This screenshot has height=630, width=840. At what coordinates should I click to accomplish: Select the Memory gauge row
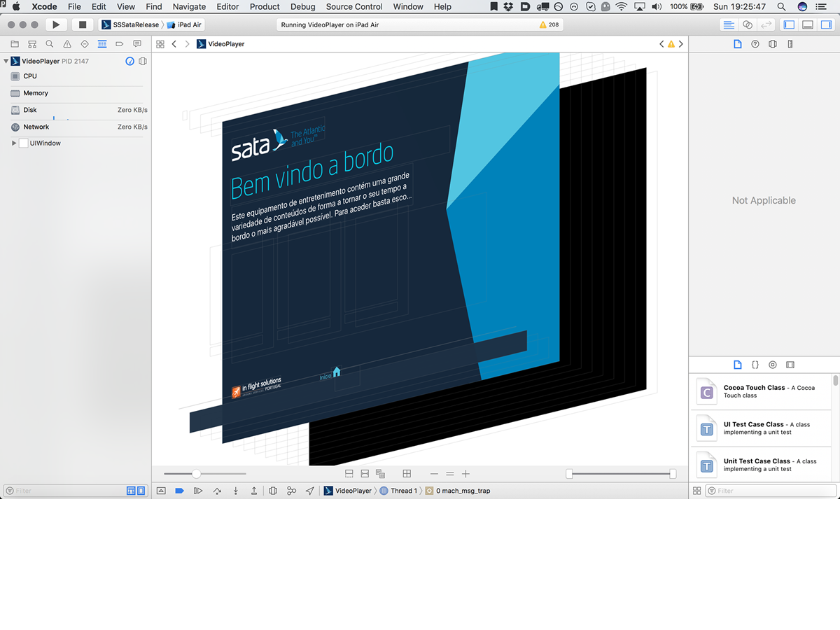[x=76, y=93]
